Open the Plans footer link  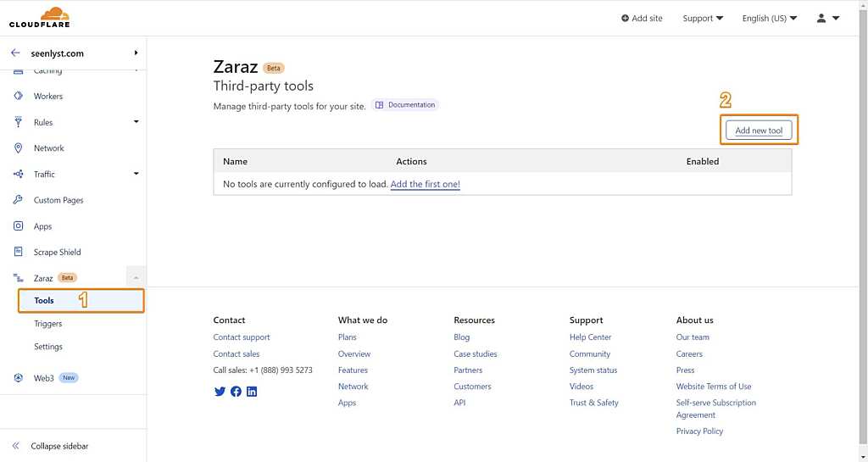(347, 337)
